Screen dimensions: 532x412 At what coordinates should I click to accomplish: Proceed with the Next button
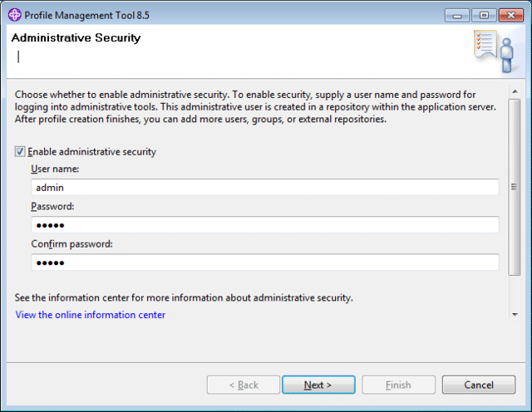point(318,385)
